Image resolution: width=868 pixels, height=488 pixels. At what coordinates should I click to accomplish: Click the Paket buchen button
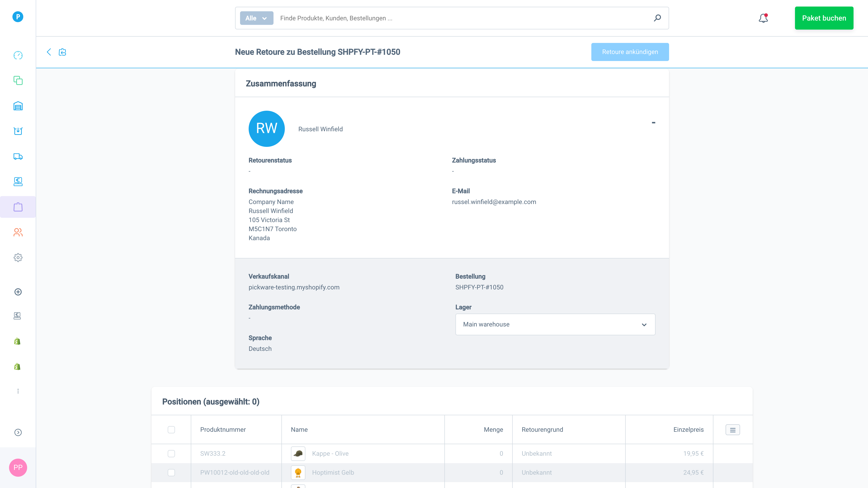click(824, 18)
